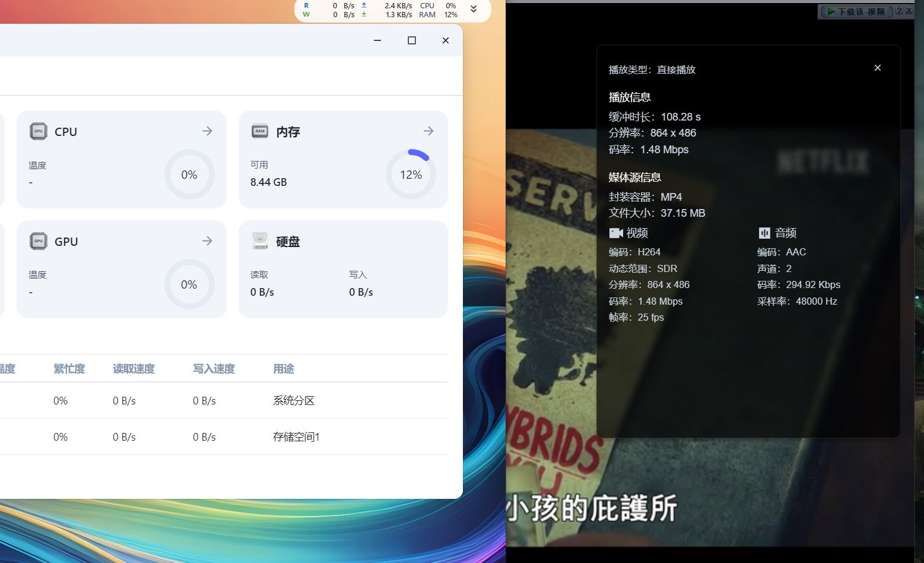Screen dimensions: 924x563
Task: Click the 封装容器：MP4 line
Action: [x=646, y=197]
